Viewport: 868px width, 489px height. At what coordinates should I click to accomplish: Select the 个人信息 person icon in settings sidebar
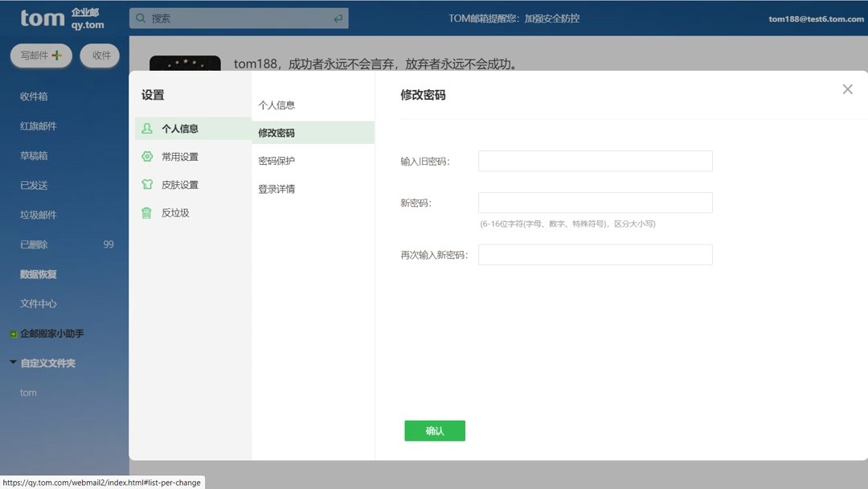click(x=147, y=128)
